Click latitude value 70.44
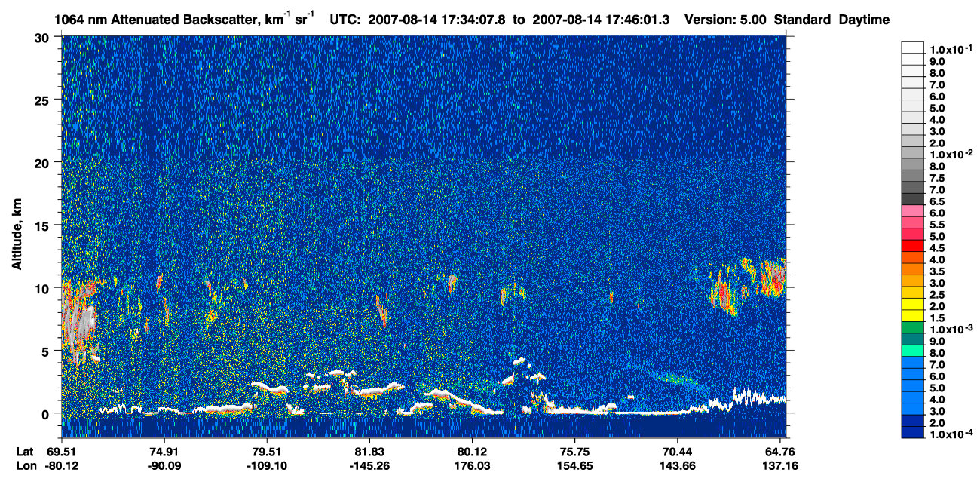 point(677,452)
